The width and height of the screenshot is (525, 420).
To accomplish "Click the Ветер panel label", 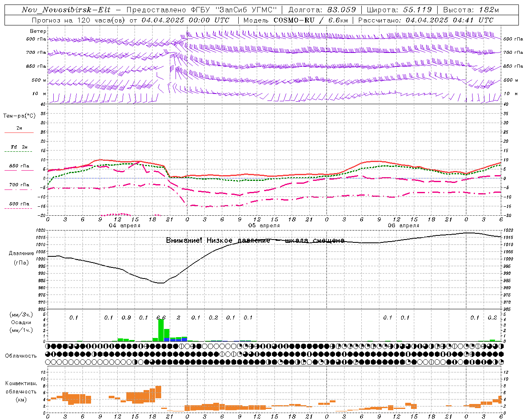I will tap(38, 31).
